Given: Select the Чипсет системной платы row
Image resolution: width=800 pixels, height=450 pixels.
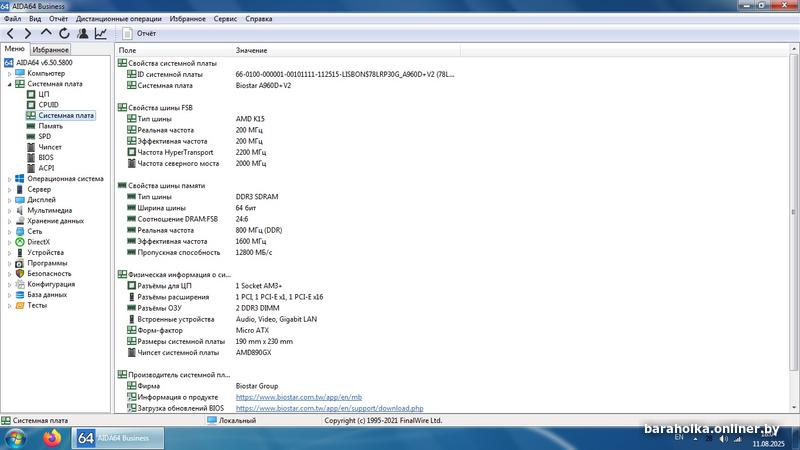Looking at the screenshot, I should [199, 353].
